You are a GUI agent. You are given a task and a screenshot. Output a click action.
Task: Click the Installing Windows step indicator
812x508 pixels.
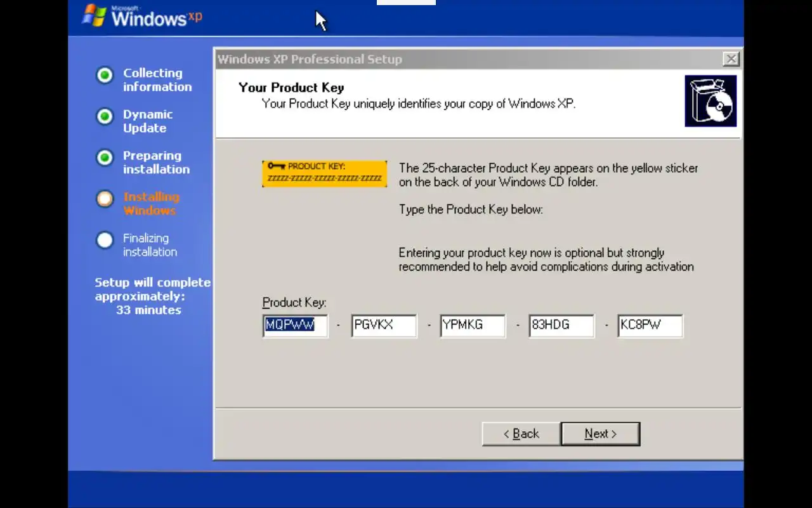point(105,199)
